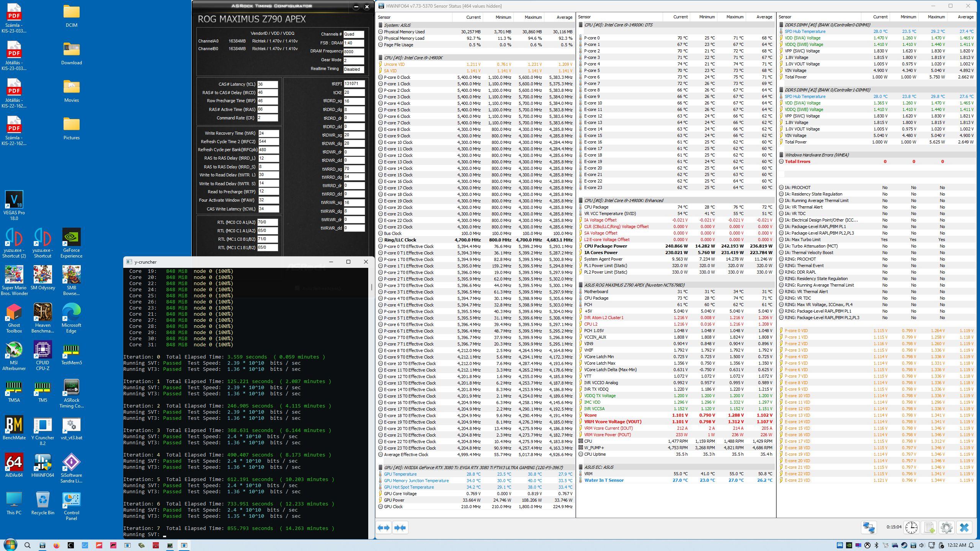Click Steam icon in system tray
The width and height of the screenshot is (980, 551).
pyautogui.click(x=904, y=545)
